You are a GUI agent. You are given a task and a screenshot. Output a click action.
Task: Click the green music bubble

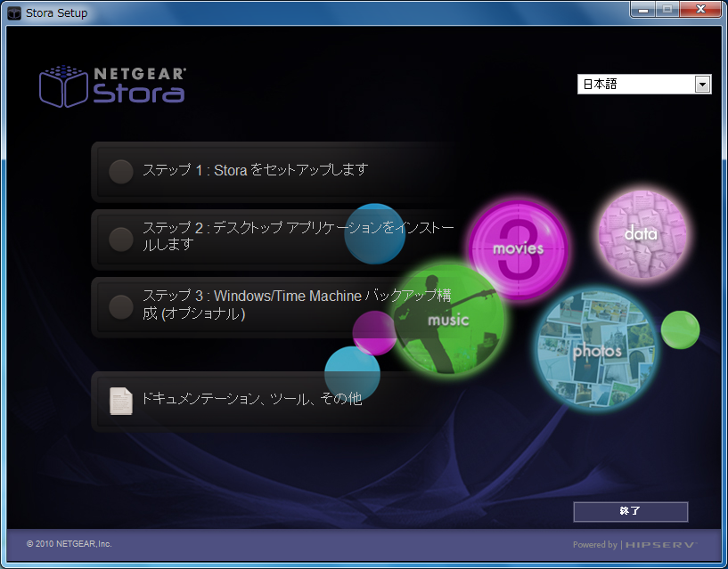pyautogui.click(x=449, y=320)
